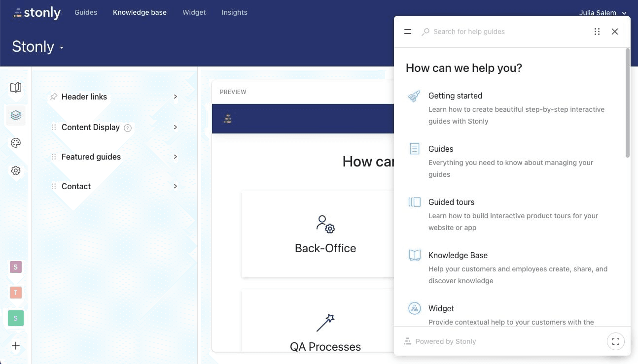Open the Widget help category

click(x=509, y=315)
